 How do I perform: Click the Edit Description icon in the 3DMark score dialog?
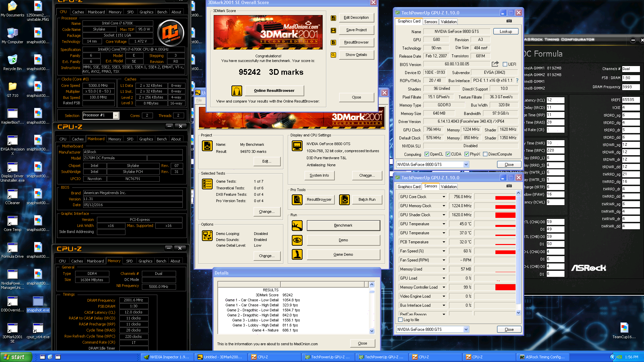tap(333, 18)
